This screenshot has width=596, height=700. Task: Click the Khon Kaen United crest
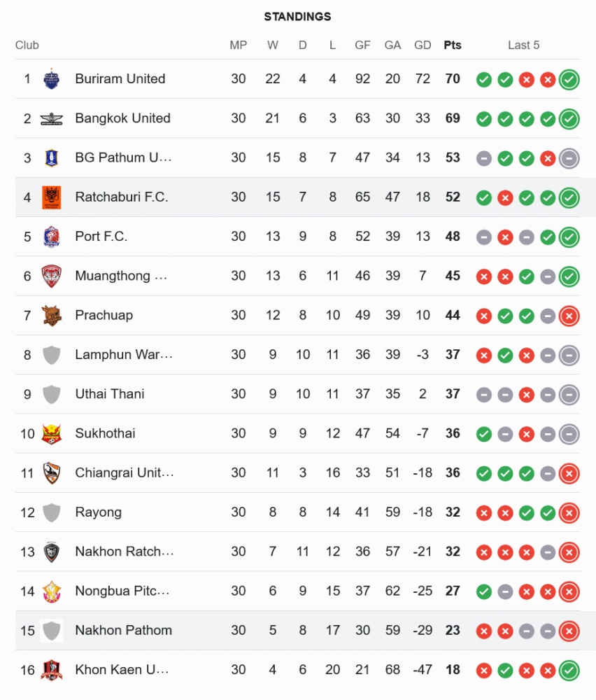(52, 670)
